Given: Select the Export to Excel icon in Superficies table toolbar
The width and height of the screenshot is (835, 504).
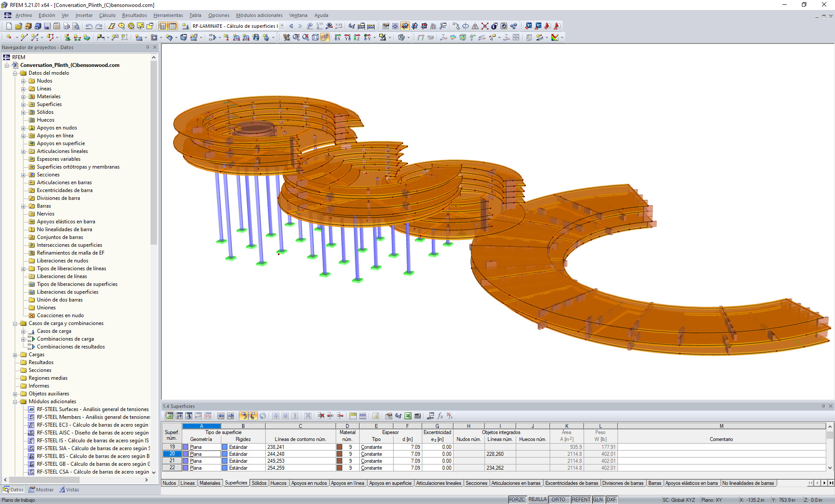Looking at the screenshot, I should 407,416.
